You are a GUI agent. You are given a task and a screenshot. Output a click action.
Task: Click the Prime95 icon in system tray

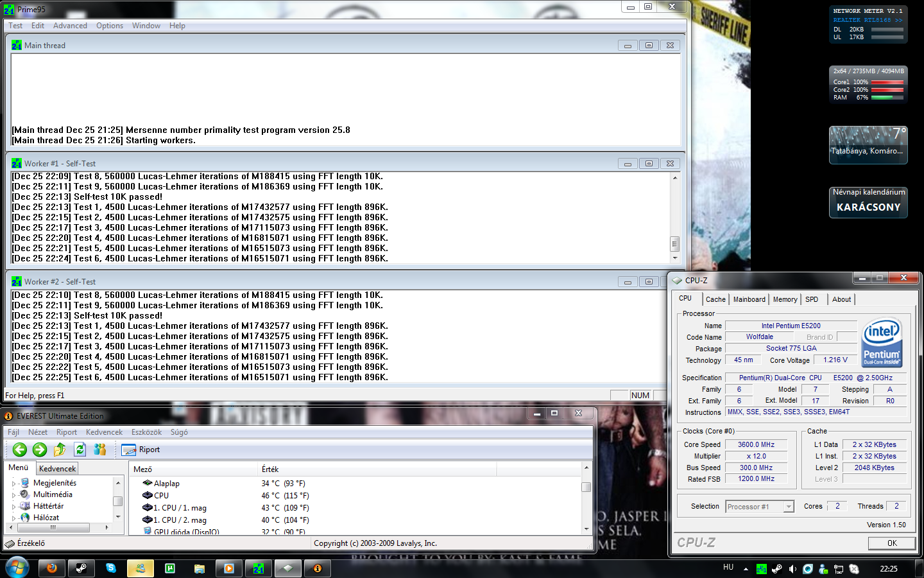click(x=762, y=568)
